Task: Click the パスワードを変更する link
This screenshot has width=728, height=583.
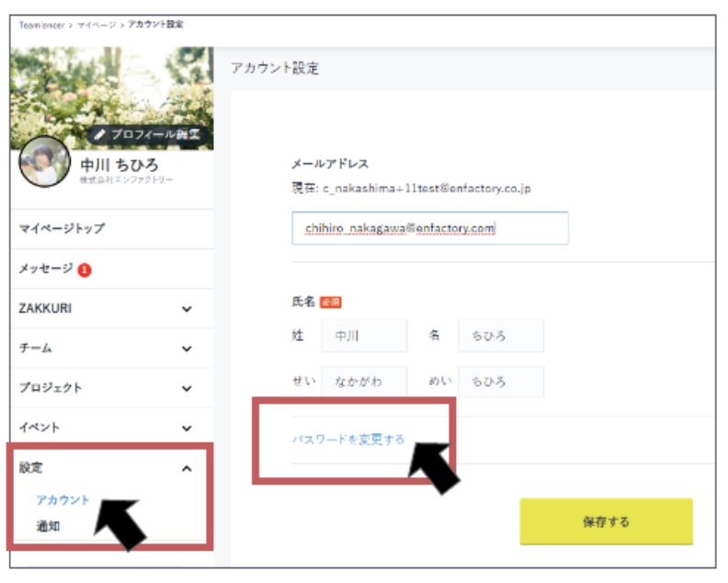Action: pyautogui.click(x=347, y=439)
